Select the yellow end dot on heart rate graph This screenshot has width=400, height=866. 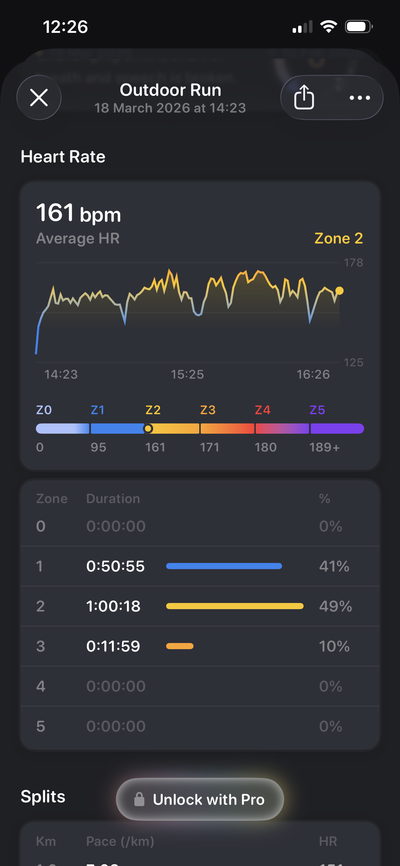(339, 291)
